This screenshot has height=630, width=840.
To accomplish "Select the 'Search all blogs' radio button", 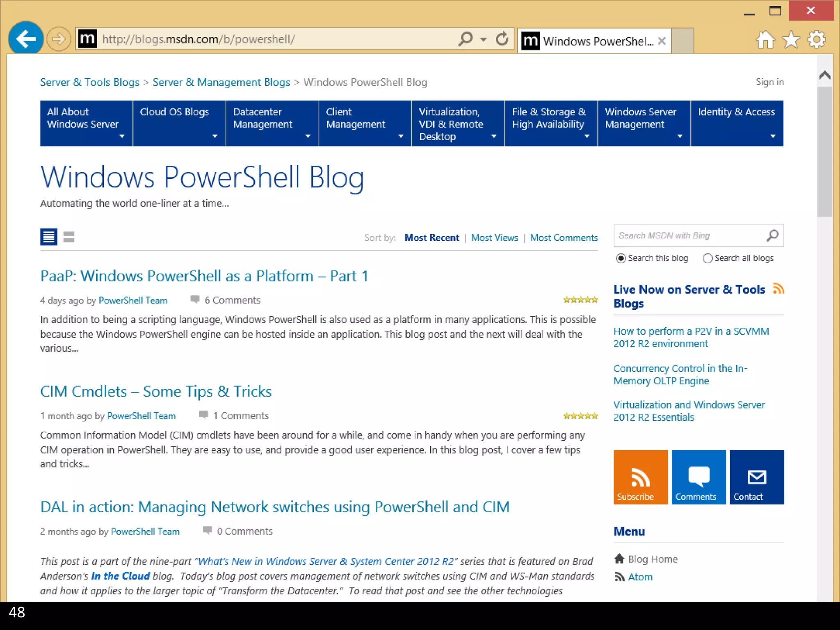I will [708, 258].
